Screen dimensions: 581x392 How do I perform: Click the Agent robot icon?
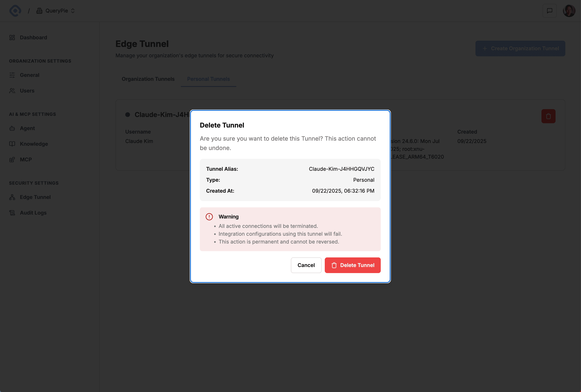pyautogui.click(x=12, y=128)
